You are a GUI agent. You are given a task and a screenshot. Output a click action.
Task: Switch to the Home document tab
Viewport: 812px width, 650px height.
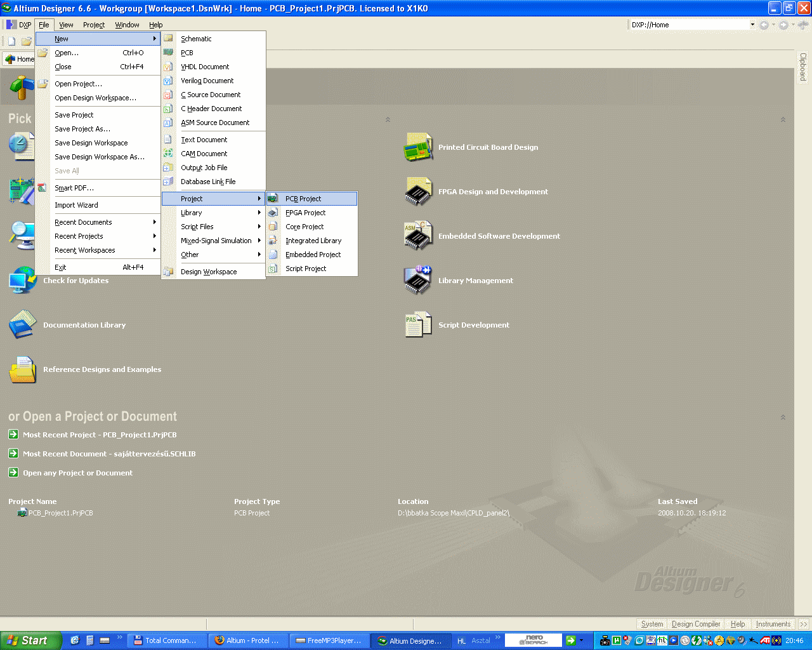tap(19, 59)
